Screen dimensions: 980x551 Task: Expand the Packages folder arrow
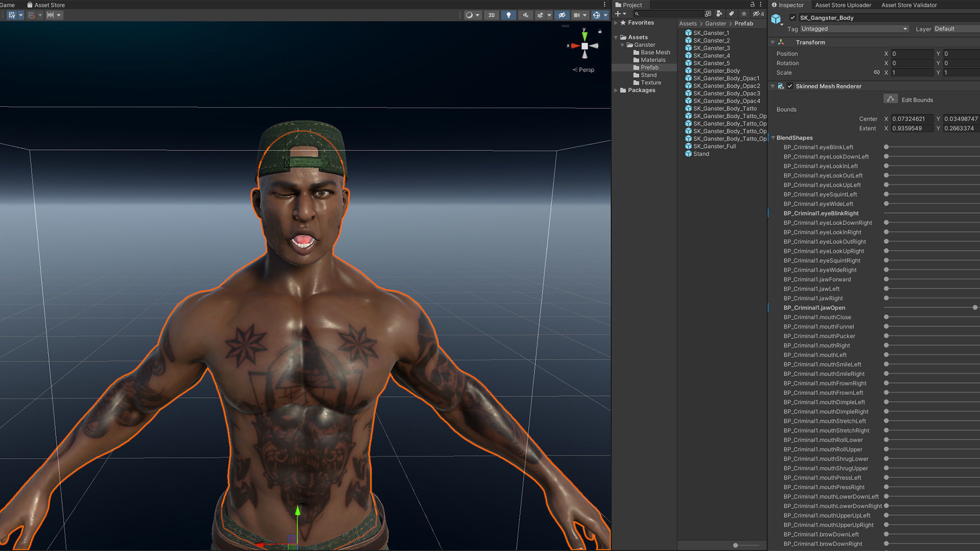pyautogui.click(x=616, y=90)
